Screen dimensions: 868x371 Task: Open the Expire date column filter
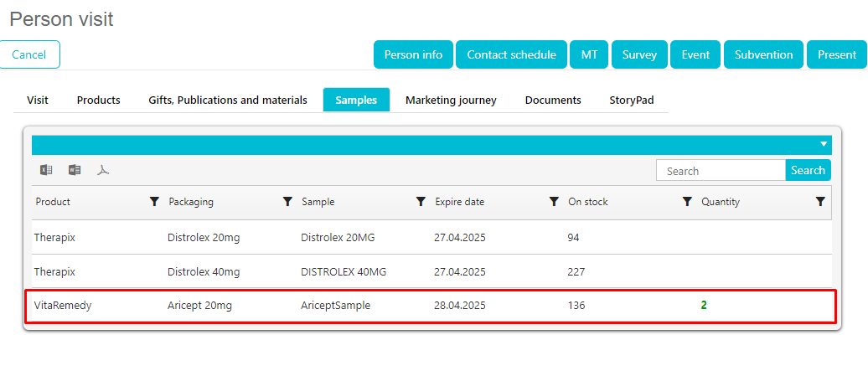[554, 202]
